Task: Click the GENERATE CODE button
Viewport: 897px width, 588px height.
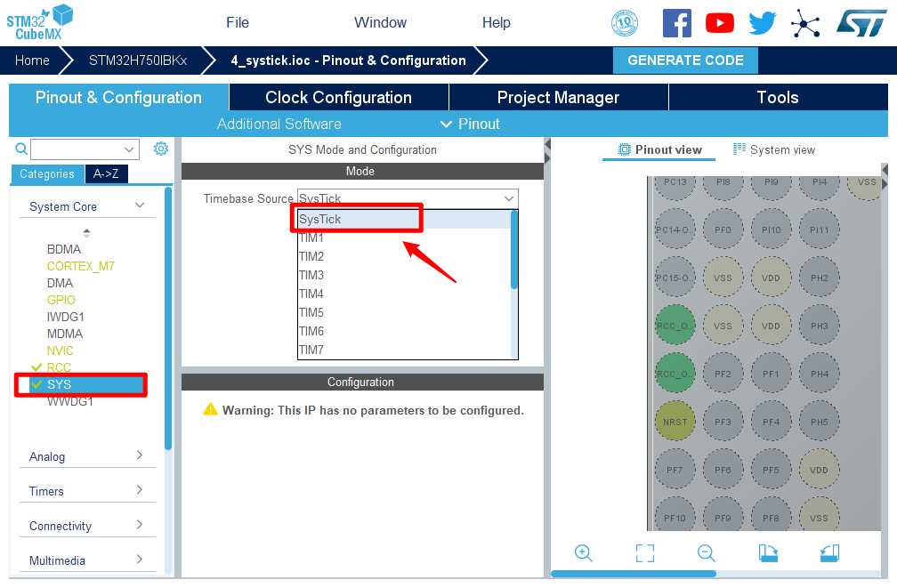Action: pyautogui.click(x=685, y=60)
